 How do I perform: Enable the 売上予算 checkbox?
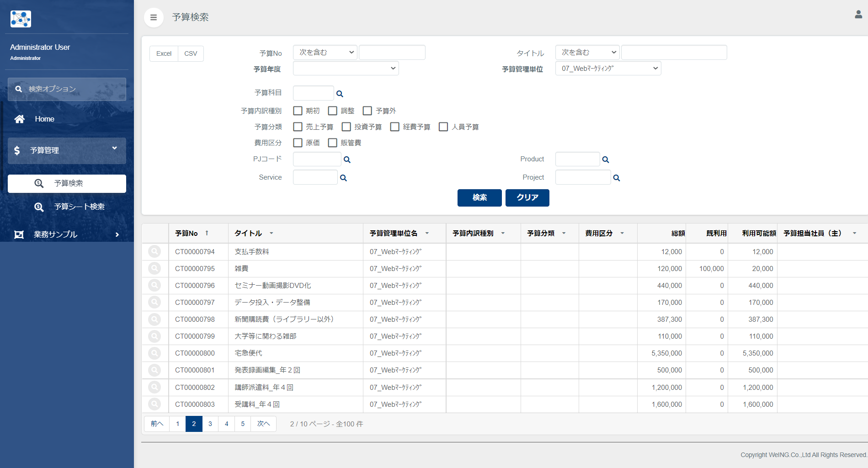tap(298, 127)
